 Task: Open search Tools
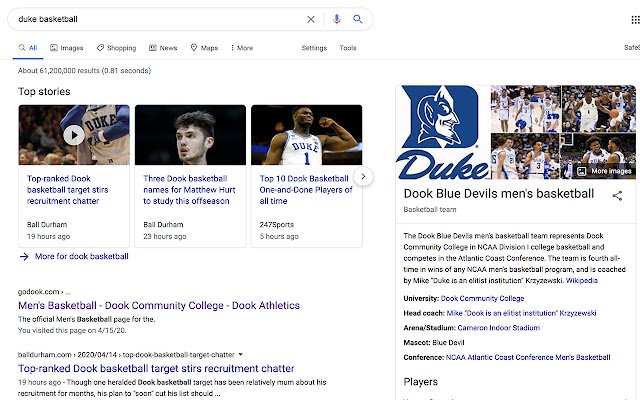348,48
